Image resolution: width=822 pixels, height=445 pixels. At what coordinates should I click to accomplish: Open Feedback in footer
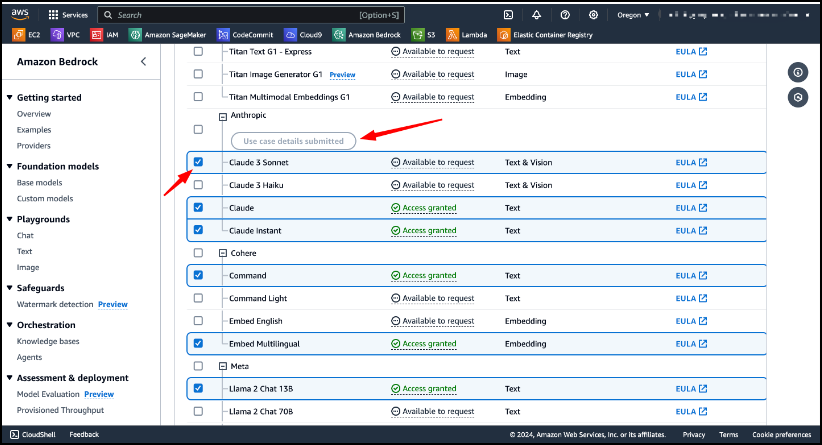84,435
